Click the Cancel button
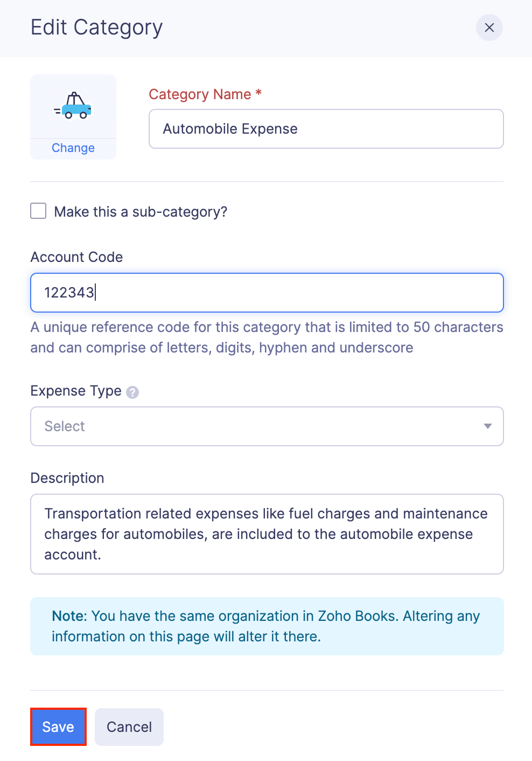The width and height of the screenshot is (532, 761). point(129,727)
